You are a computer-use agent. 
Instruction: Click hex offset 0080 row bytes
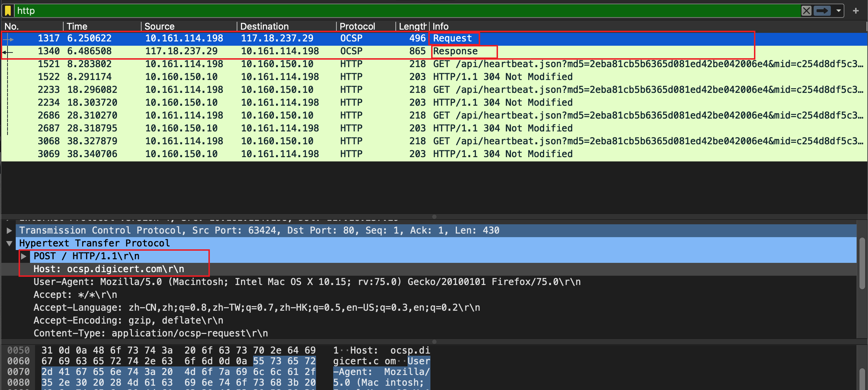pyautogui.click(x=178, y=382)
